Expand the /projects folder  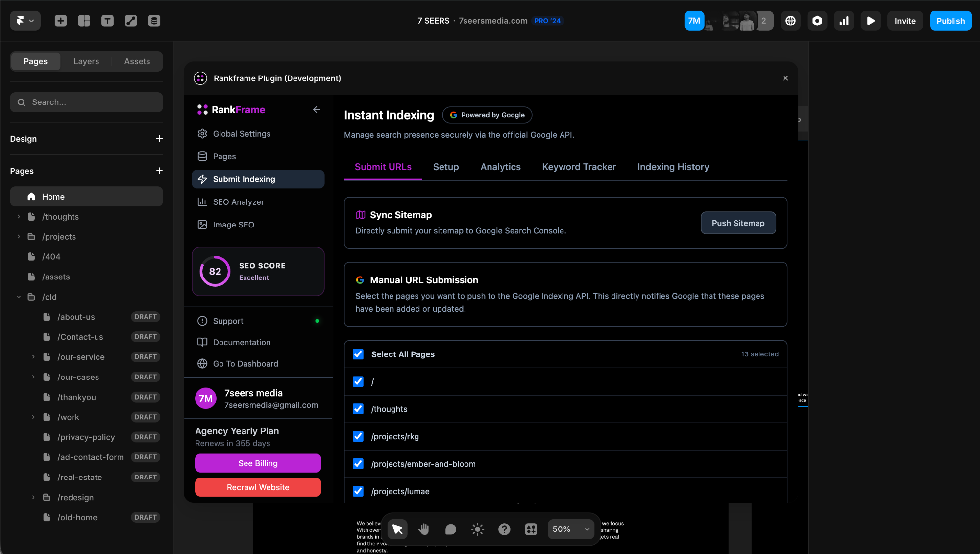(19, 237)
